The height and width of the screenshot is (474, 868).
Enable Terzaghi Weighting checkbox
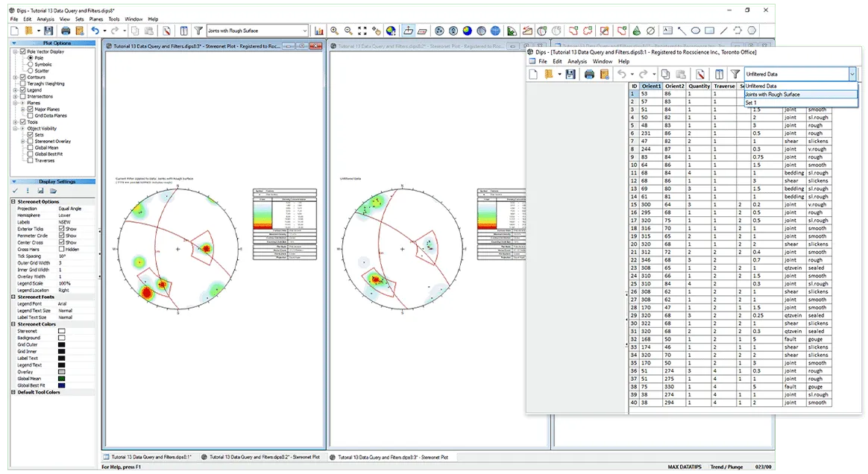tap(22, 83)
